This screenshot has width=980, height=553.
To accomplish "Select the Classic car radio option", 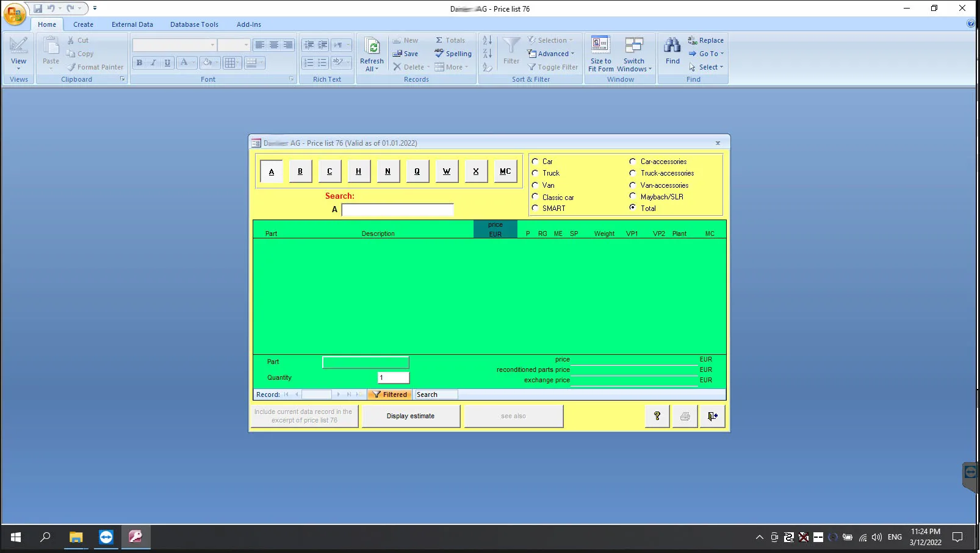I will click(x=535, y=197).
